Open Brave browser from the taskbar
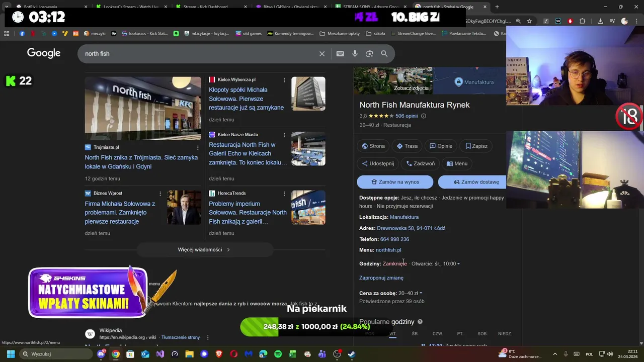The image size is (644, 362). click(219, 354)
